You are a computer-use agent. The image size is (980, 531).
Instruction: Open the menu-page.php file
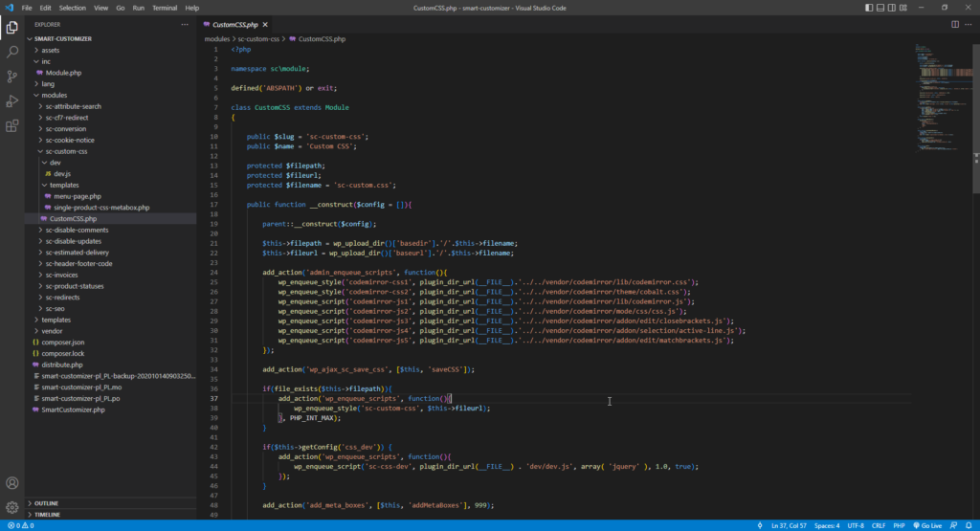[x=77, y=196]
